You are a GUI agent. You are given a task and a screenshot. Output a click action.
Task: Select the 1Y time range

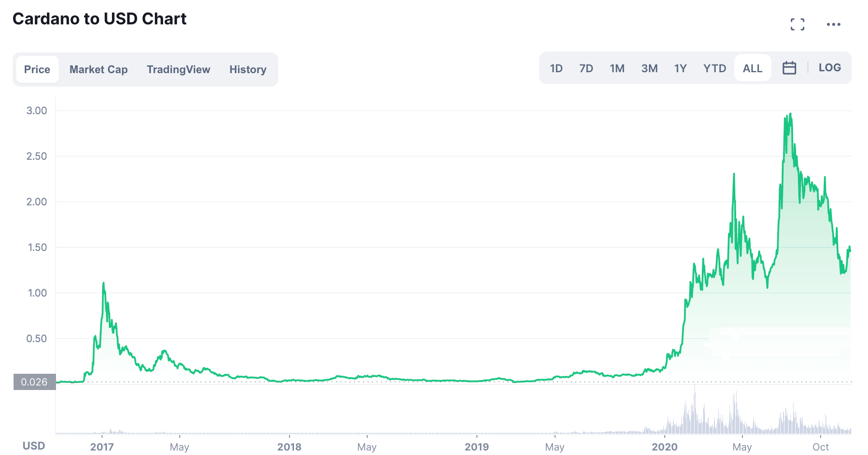[680, 68]
